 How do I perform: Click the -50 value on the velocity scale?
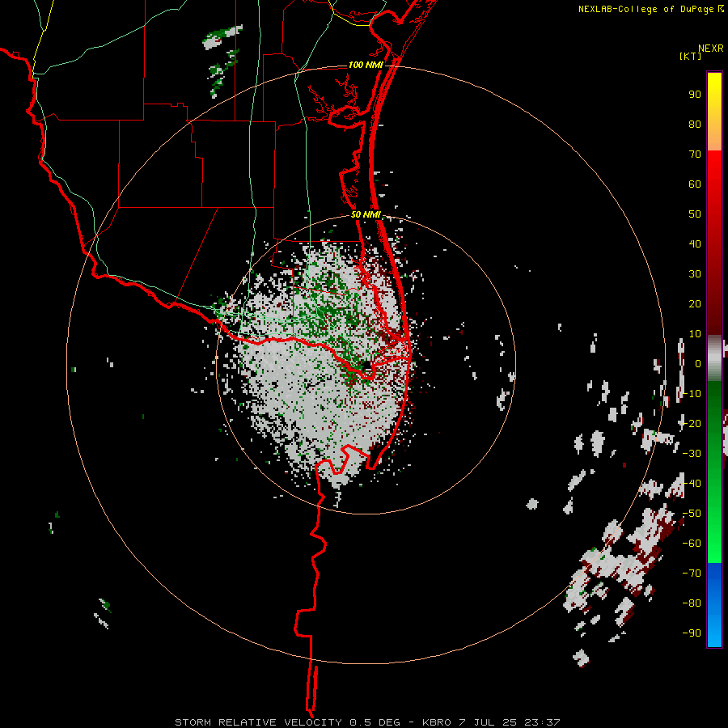tap(692, 514)
